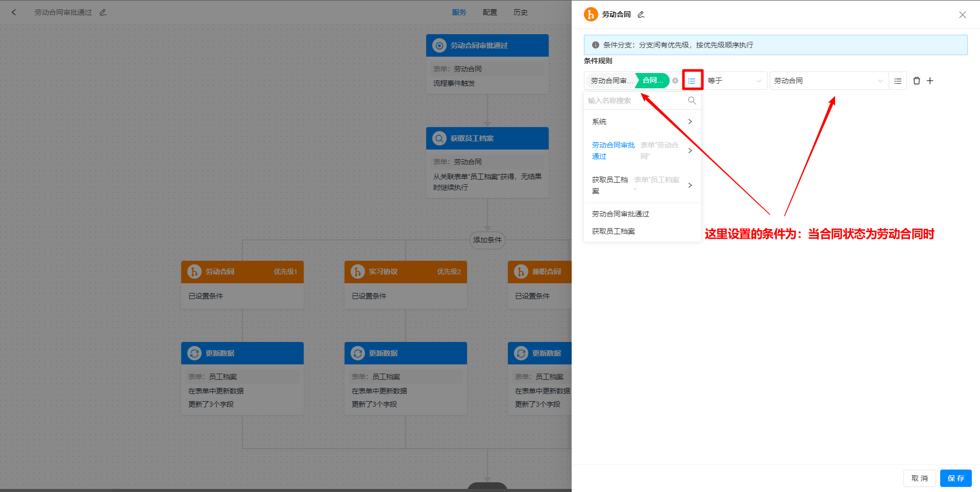980x492 pixels.
Task: Remove the 合同 field tag with its clear icon
Action: [675, 80]
